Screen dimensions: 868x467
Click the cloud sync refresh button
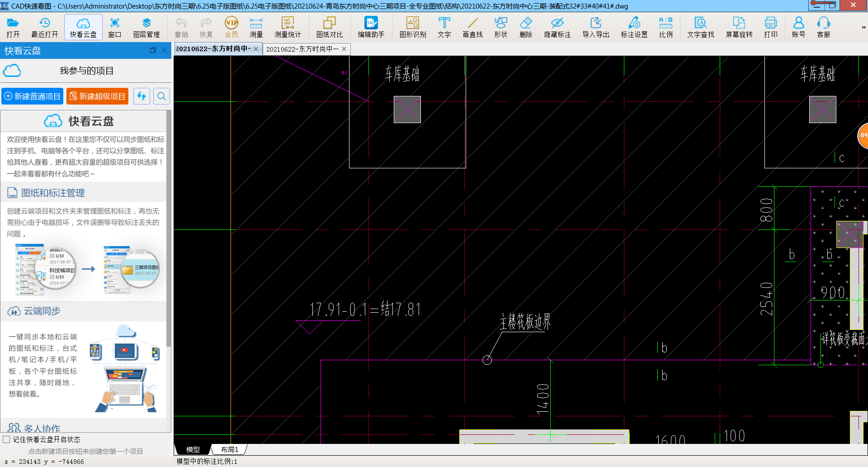[142, 96]
